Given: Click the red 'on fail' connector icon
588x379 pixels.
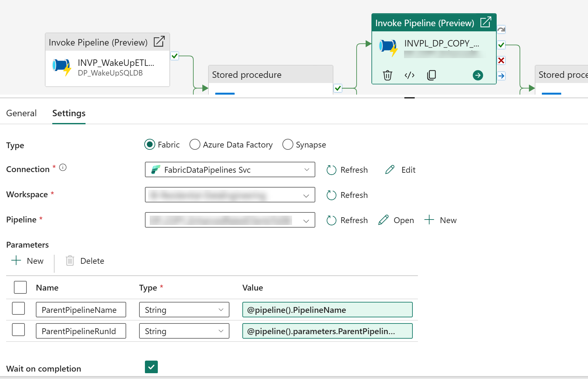Looking at the screenshot, I should point(501,60).
